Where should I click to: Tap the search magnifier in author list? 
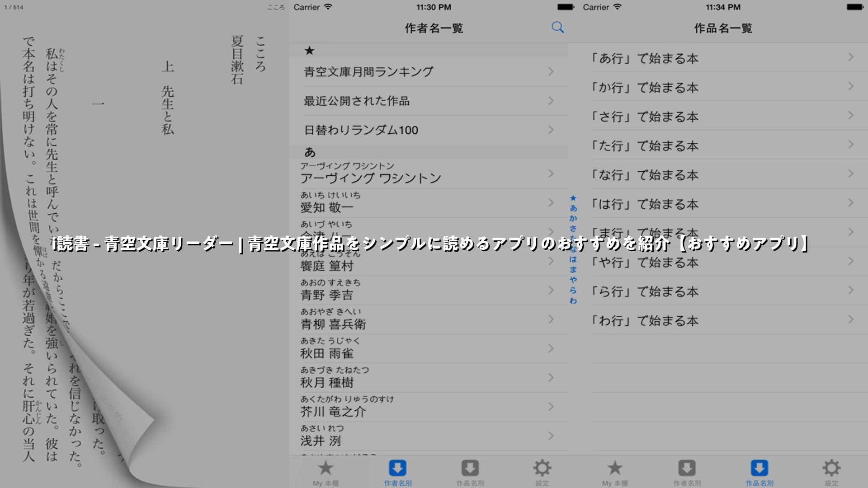[558, 28]
